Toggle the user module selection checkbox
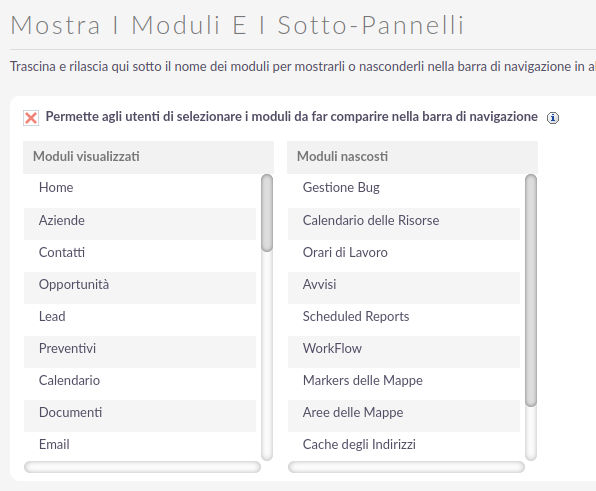This screenshot has width=596, height=491. (x=31, y=118)
